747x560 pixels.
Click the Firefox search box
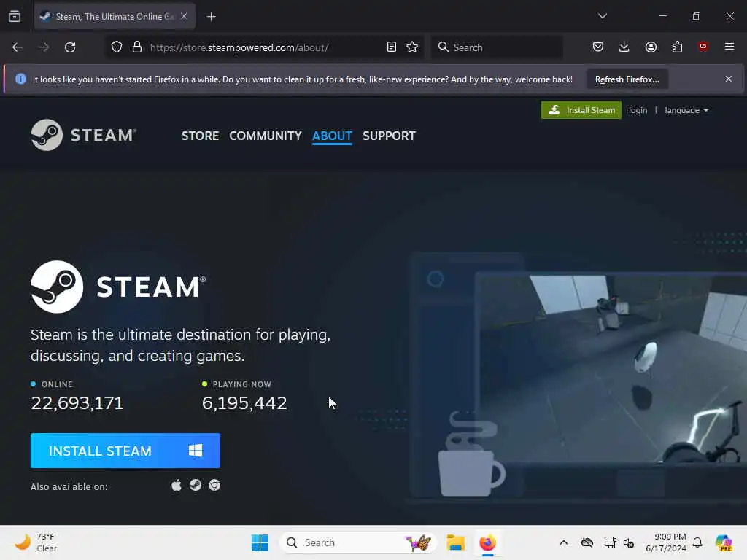[x=497, y=47]
